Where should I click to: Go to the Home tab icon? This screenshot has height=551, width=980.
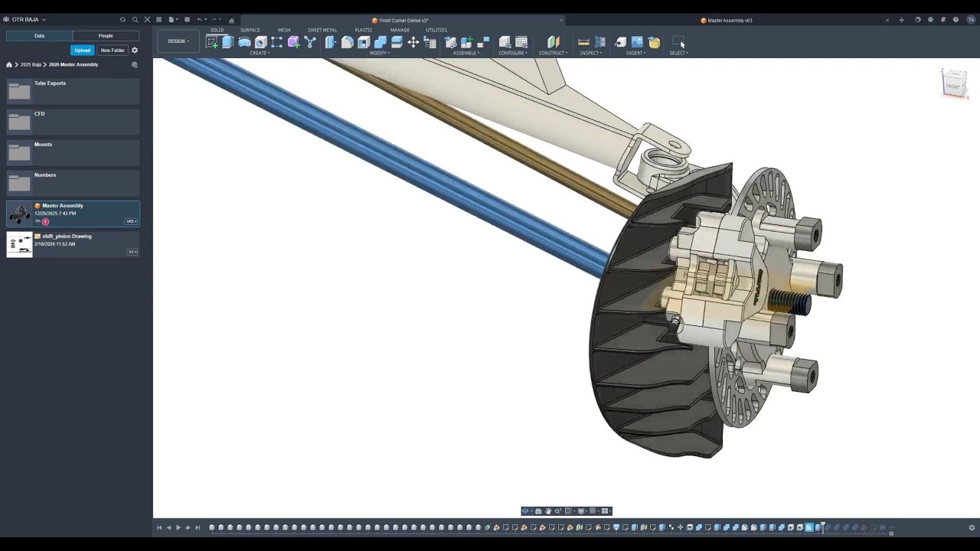click(231, 21)
